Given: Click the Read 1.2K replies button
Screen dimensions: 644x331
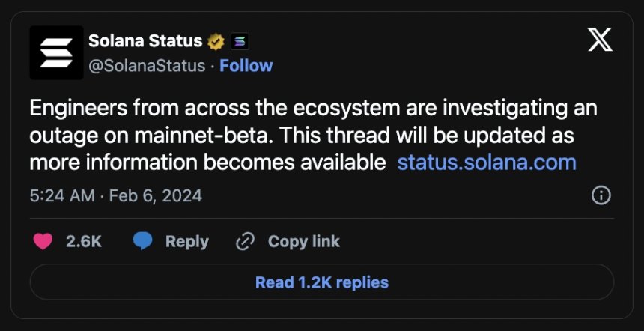Looking at the screenshot, I should tap(322, 282).
